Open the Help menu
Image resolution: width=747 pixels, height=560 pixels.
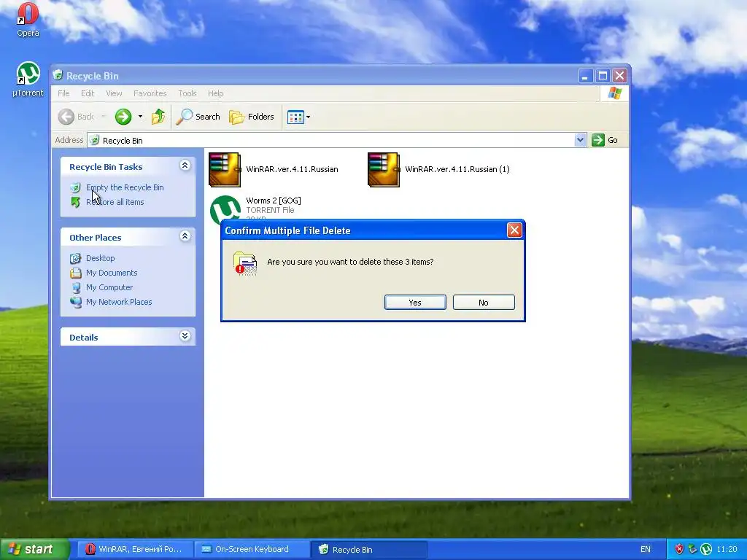(x=215, y=93)
